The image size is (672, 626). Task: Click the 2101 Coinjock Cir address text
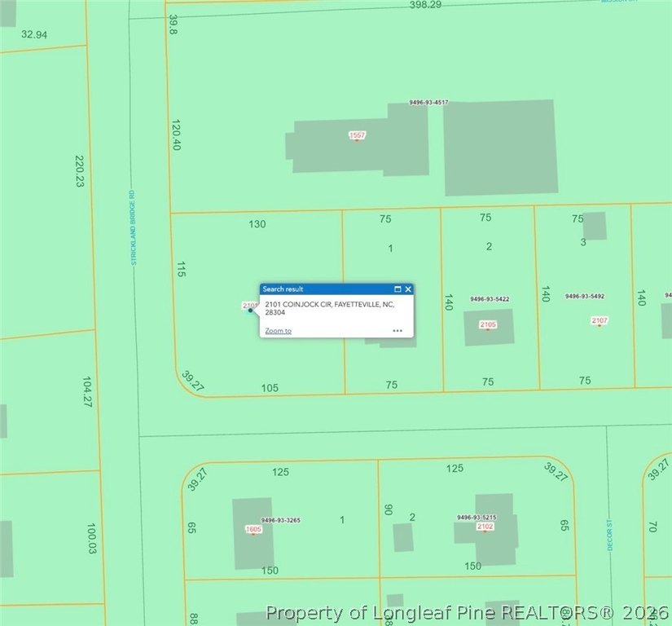tap(330, 308)
